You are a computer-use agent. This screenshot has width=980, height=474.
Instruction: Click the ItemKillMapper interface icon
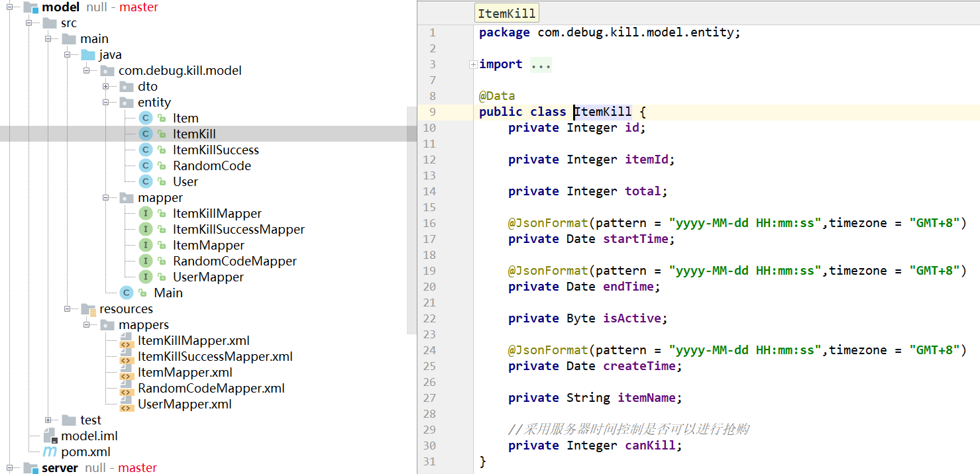pyautogui.click(x=146, y=213)
